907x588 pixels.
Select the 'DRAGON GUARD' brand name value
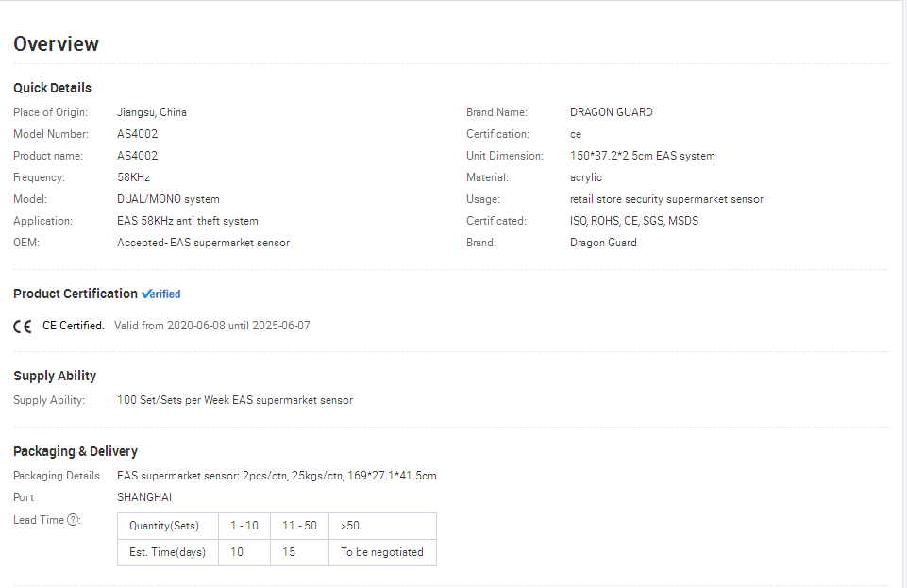pos(612,112)
